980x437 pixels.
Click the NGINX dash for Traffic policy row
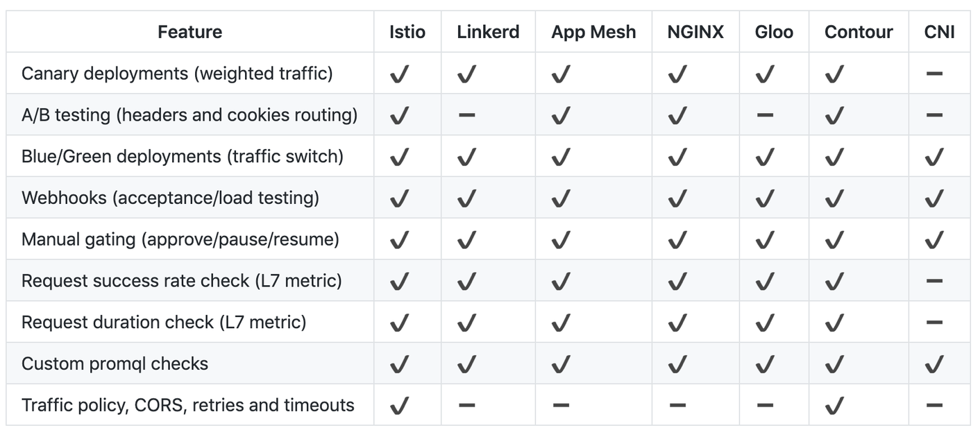point(677,405)
